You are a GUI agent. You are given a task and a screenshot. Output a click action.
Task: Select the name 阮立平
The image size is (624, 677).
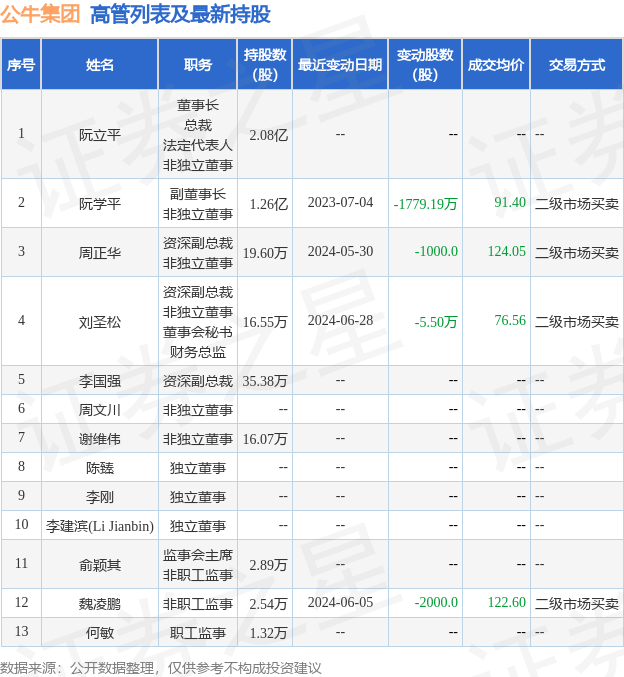[100, 135]
